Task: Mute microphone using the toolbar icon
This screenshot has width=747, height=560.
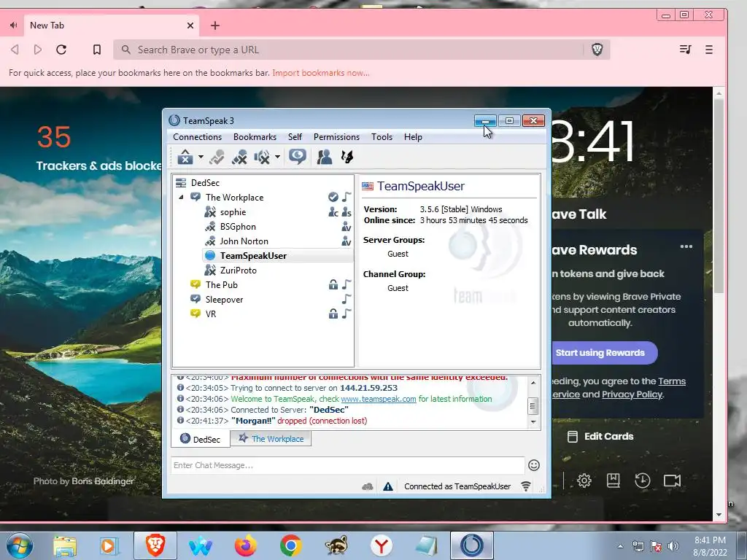Action: coord(239,157)
